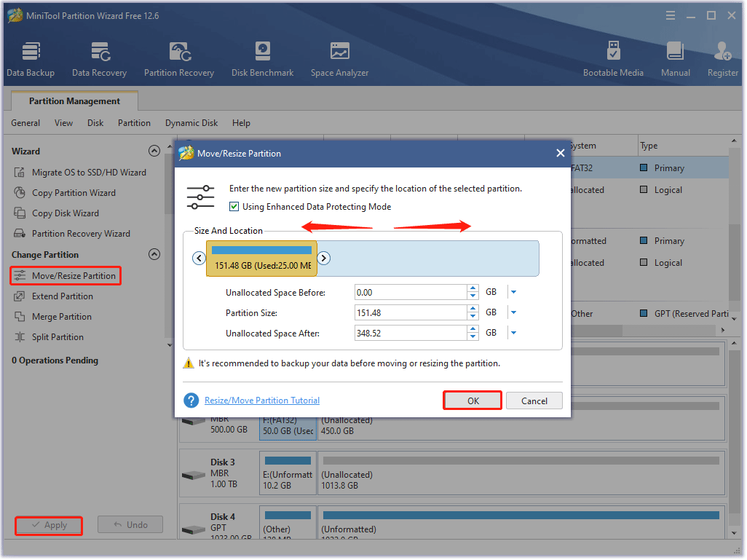Open the Space Analyzer tool

[x=340, y=60]
